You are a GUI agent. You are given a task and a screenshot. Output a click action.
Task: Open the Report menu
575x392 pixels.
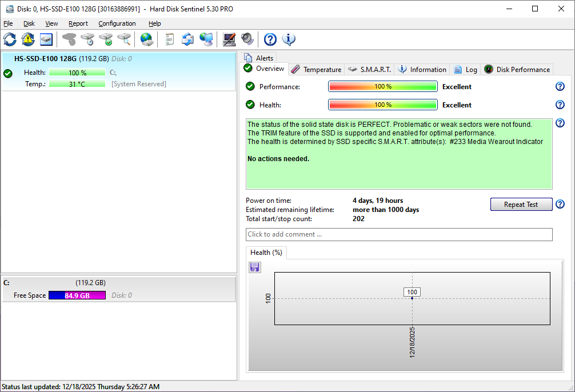click(78, 23)
